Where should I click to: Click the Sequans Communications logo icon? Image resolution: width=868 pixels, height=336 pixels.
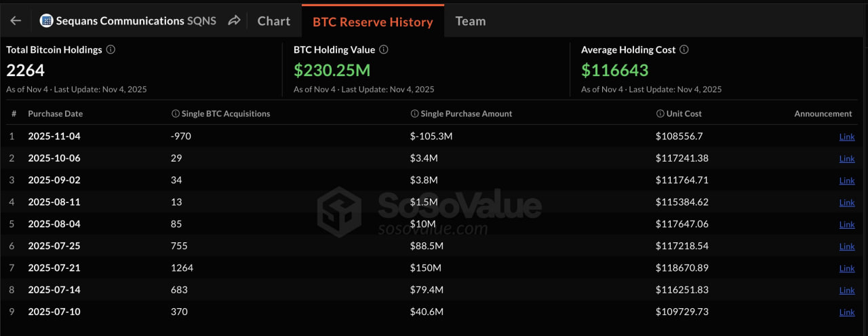(x=47, y=21)
